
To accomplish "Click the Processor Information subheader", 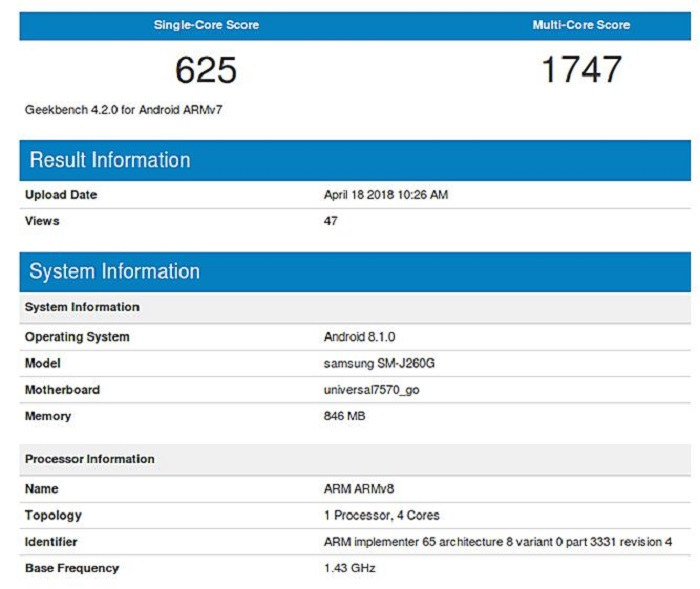I will (355, 459).
